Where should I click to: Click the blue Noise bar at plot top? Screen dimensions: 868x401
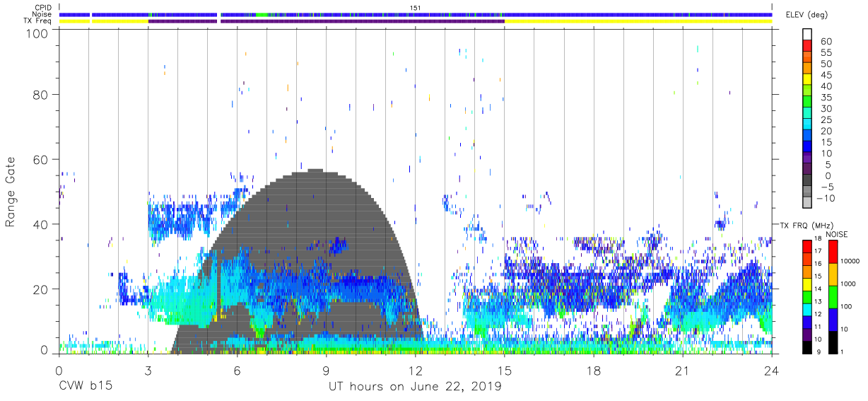(416, 14)
